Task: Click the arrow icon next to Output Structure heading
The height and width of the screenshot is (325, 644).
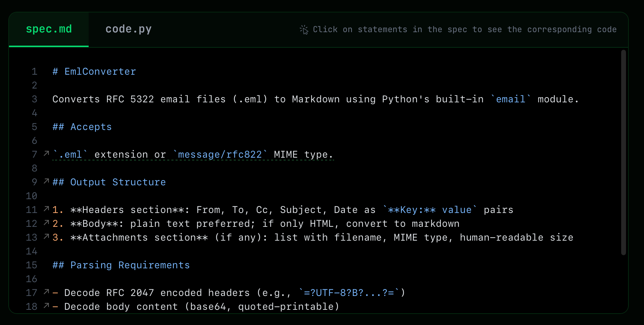Action: coord(46,181)
